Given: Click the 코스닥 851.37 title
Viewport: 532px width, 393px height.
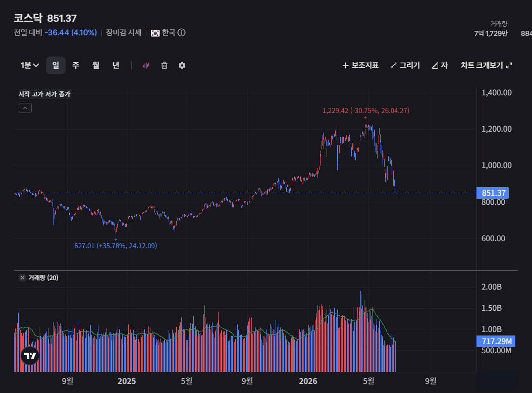Looking at the screenshot, I should coord(45,18).
